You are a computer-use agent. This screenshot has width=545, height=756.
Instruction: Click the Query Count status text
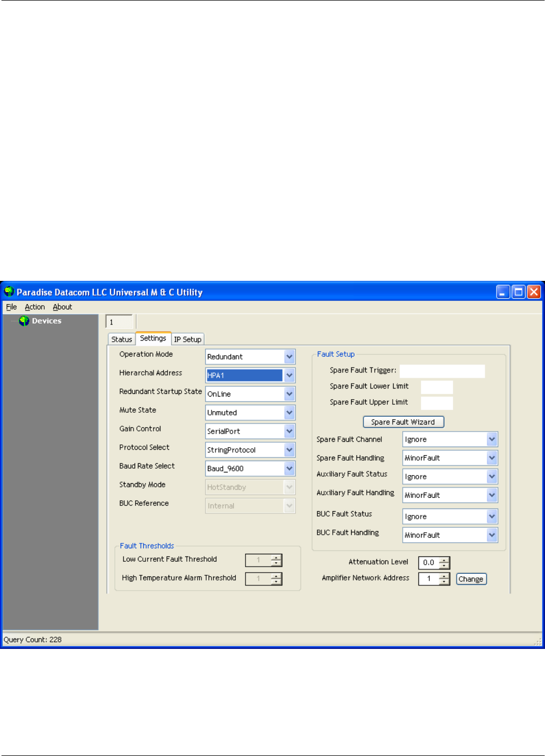[x=33, y=639]
